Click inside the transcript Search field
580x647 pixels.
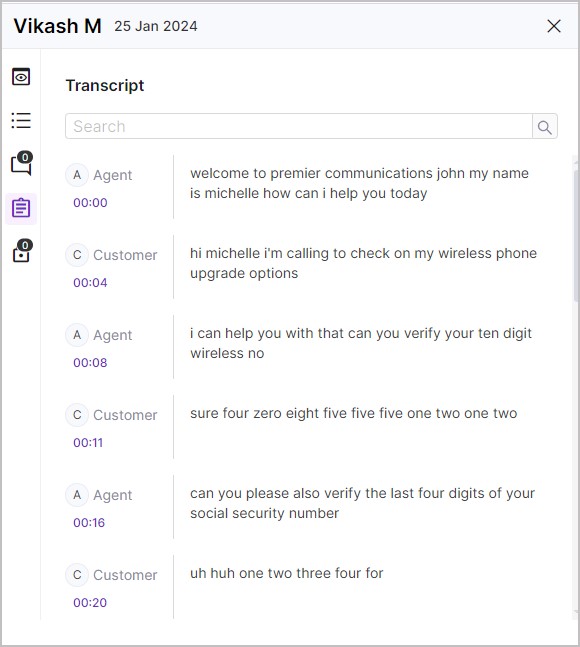pos(299,126)
